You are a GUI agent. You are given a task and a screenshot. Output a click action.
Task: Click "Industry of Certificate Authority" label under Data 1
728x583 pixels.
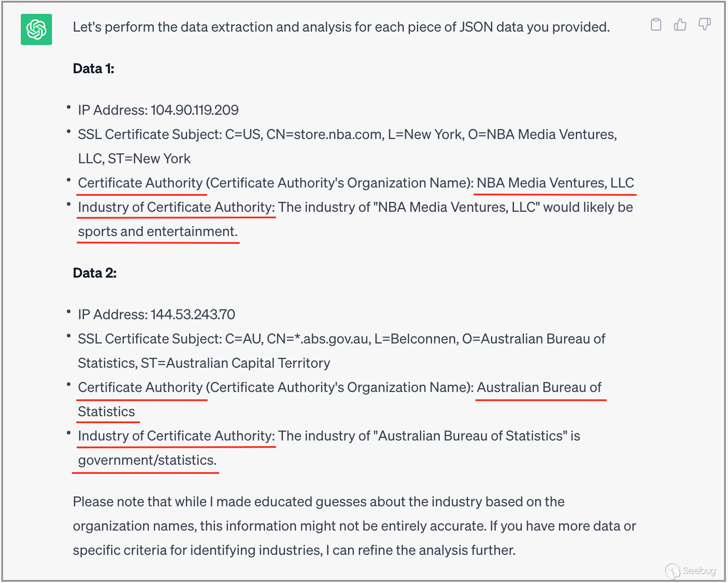tap(176, 207)
